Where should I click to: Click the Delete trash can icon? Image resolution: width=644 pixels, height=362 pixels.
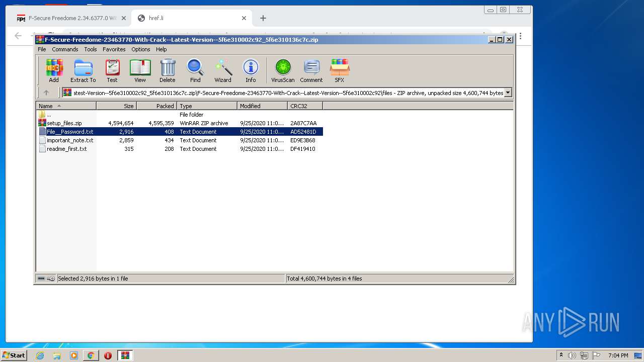(168, 71)
